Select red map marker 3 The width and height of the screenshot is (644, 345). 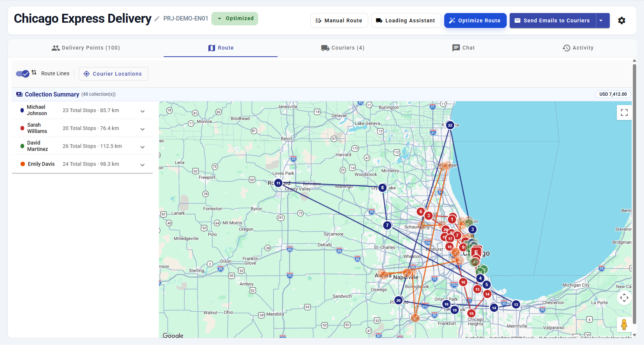(x=429, y=215)
